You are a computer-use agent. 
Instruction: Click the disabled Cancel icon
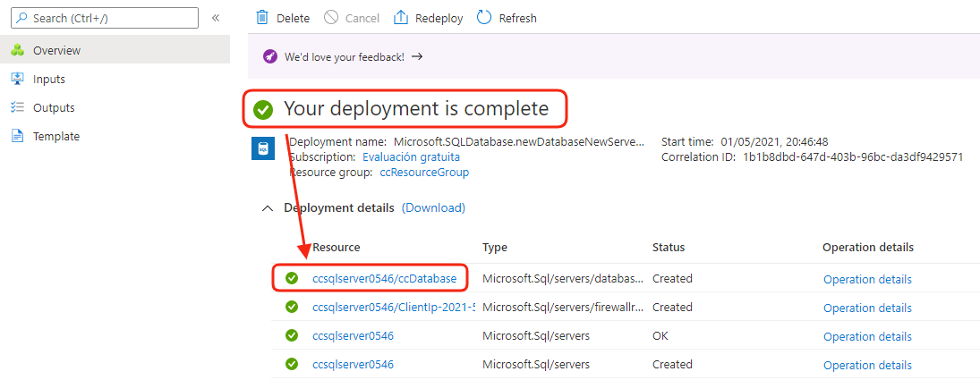331,18
